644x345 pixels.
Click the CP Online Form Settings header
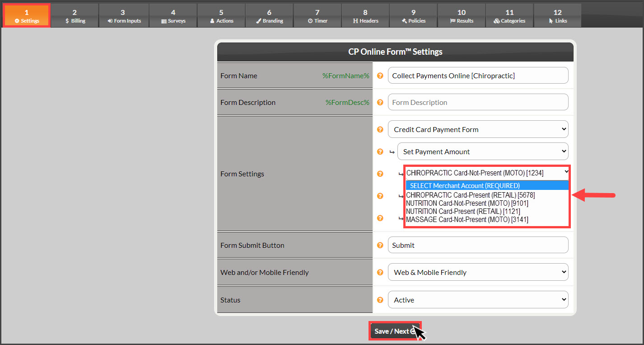pyautogui.click(x=395, y=52)
